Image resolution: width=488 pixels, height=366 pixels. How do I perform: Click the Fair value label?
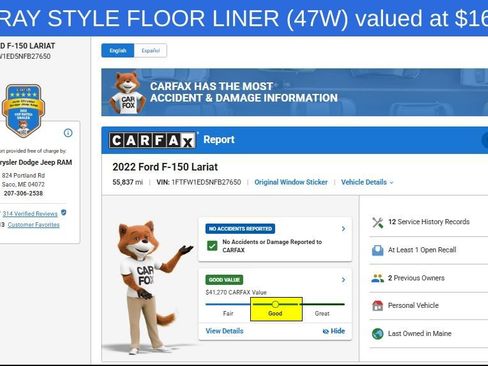(x=228, y=313)
